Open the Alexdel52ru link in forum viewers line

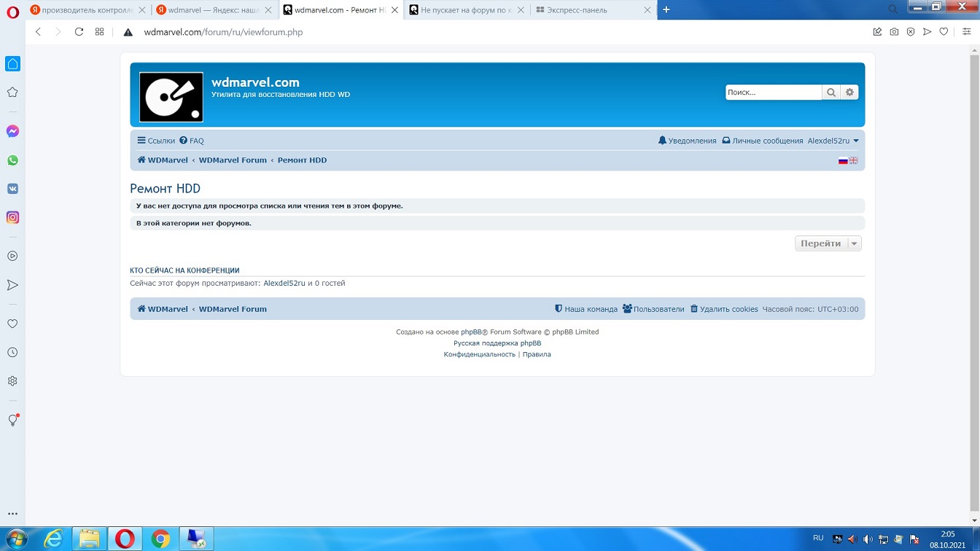point(284,284)
